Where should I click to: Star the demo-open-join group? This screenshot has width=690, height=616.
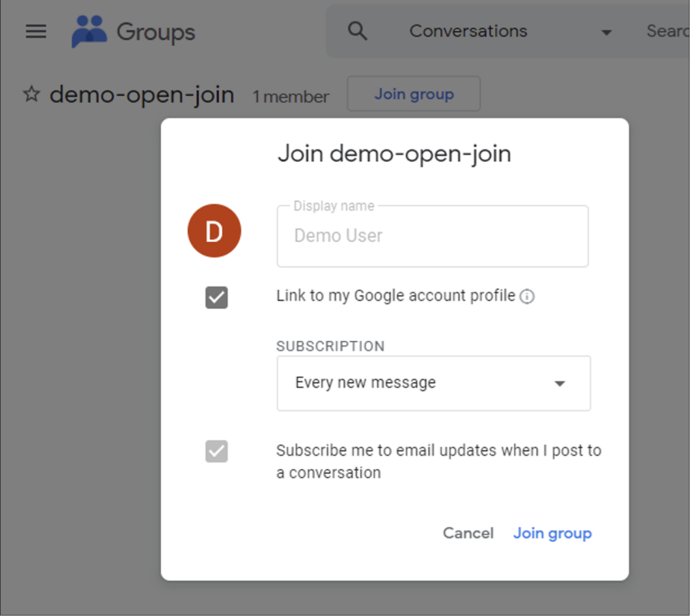32,94
